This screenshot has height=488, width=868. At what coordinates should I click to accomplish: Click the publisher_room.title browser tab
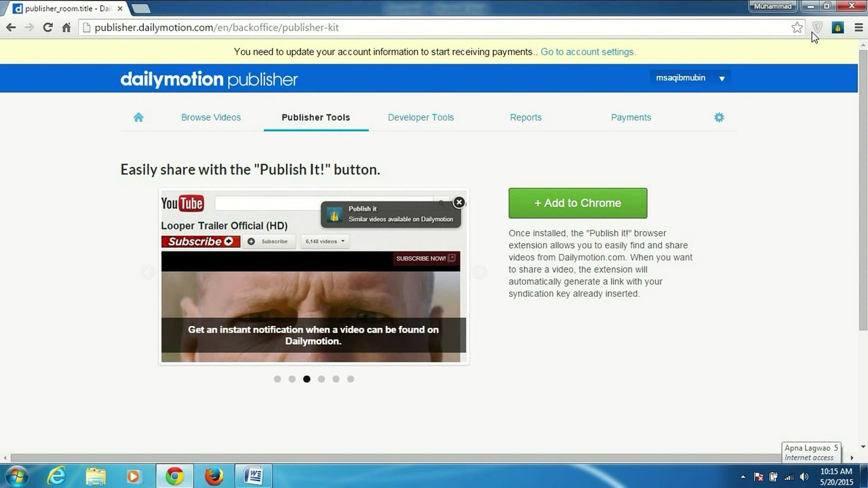click(68, 9)
